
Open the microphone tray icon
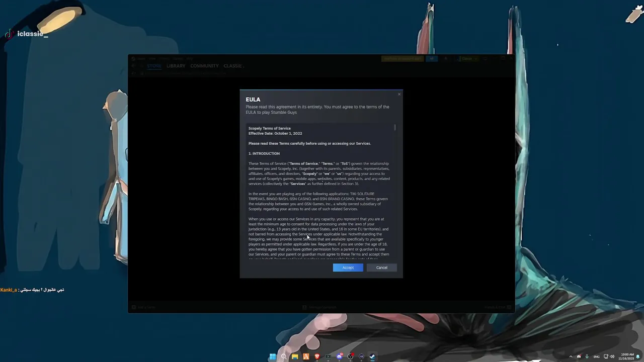[x=587, y=356]
